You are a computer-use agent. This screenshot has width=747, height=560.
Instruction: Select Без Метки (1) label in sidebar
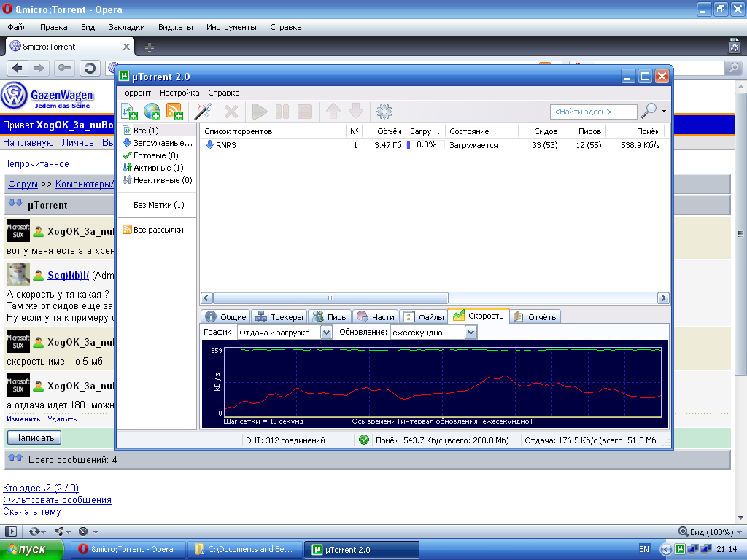(158, 205)
